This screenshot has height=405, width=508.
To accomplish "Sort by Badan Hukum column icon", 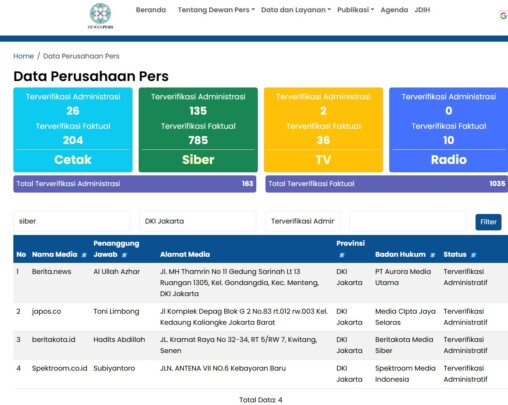I will [432, 255].
